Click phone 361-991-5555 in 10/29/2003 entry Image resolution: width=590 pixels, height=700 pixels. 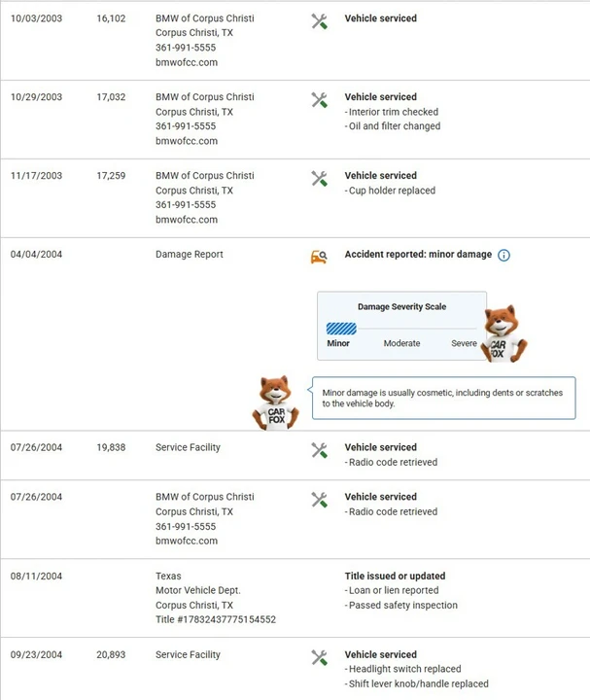point(186,126)
